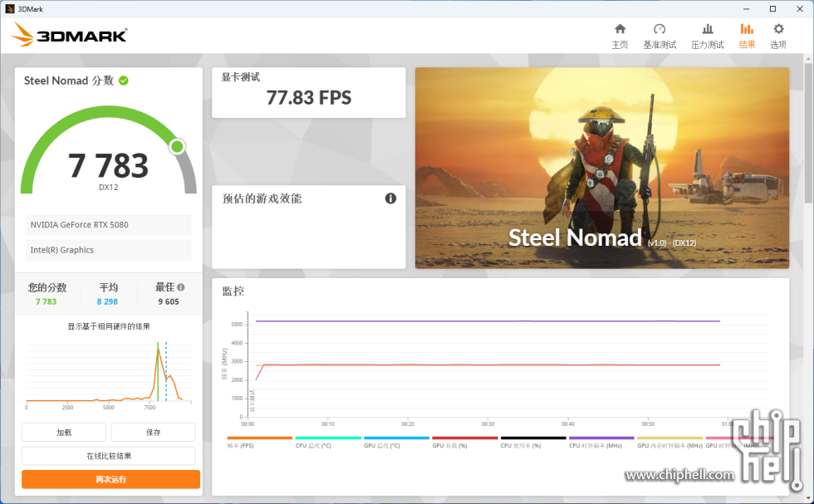Screen dimensions: 814x504
Task: Run the test again with 再次运行
Action: point(110,479)
